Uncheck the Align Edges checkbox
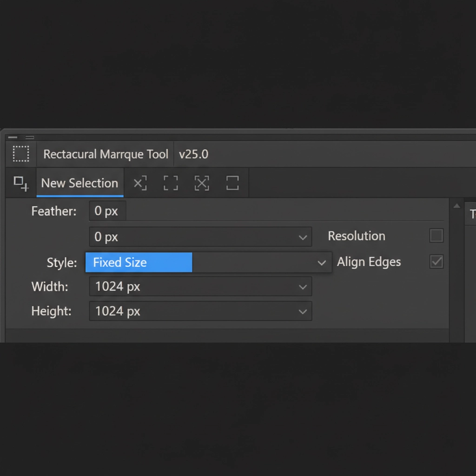 point(436,262)
